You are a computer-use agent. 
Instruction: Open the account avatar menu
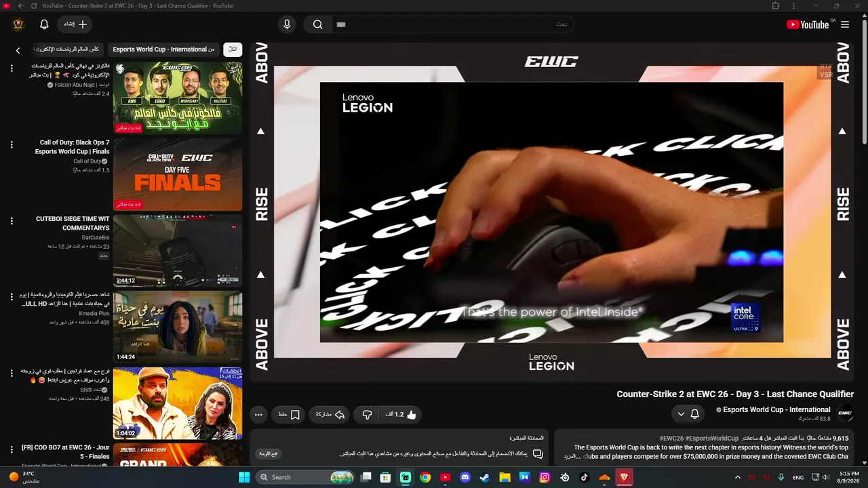click(x=18, y=24)
